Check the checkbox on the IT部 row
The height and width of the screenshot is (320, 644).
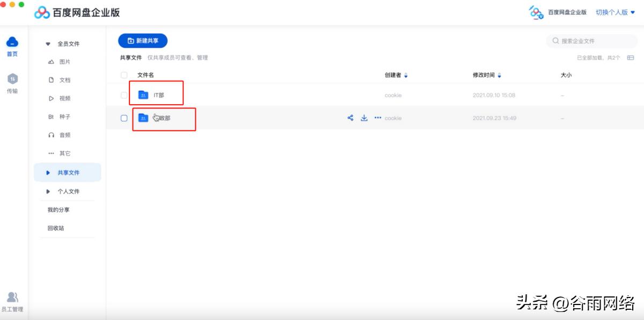(x=123, y=94)
